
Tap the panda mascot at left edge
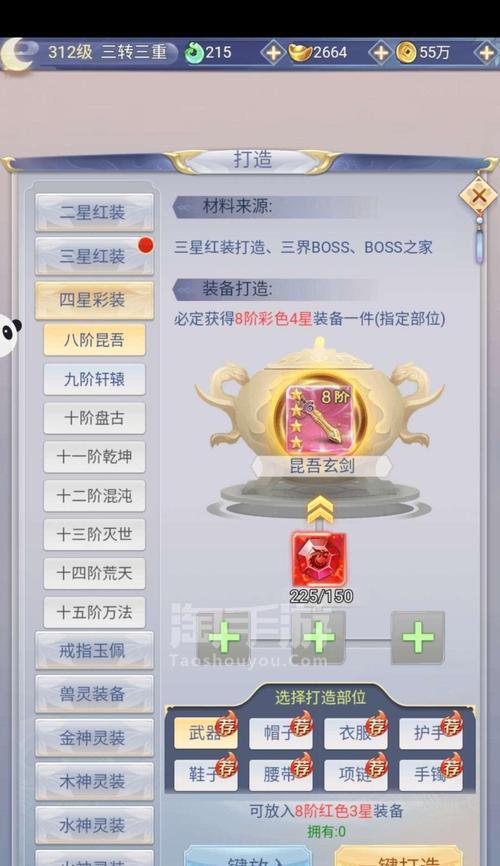[x=9, y=335]
